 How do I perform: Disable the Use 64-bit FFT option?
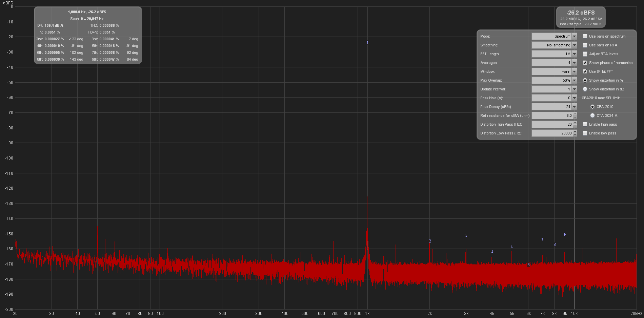585,71
